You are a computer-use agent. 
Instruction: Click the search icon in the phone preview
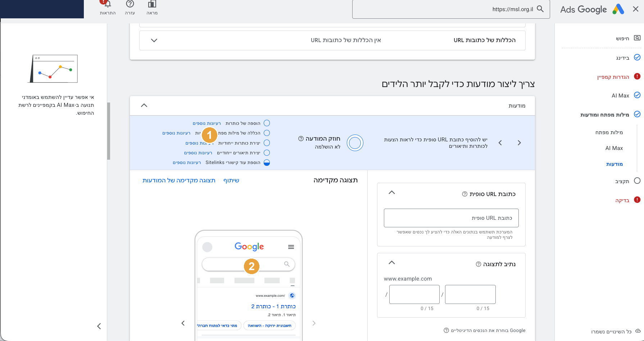point(287,264)
